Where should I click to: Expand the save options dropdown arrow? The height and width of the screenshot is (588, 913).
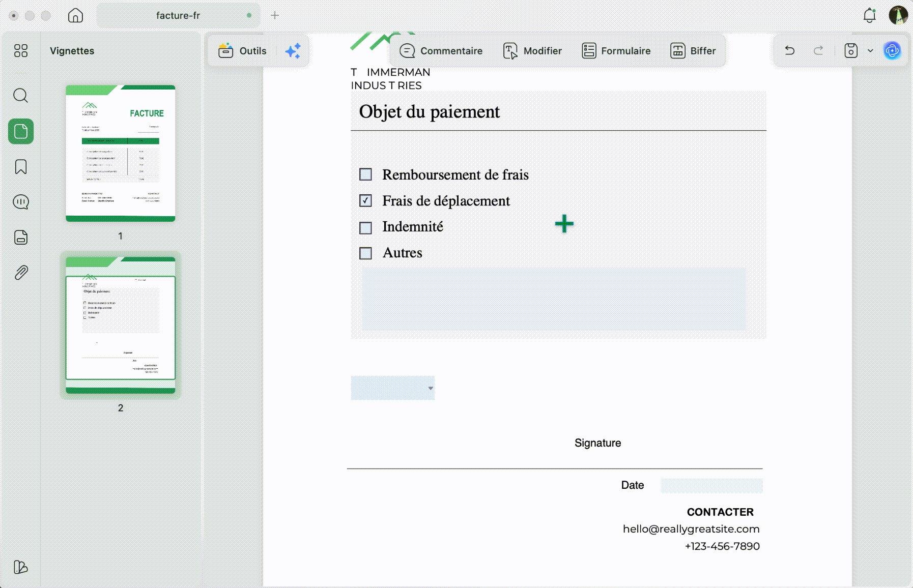tap(870, 50)
